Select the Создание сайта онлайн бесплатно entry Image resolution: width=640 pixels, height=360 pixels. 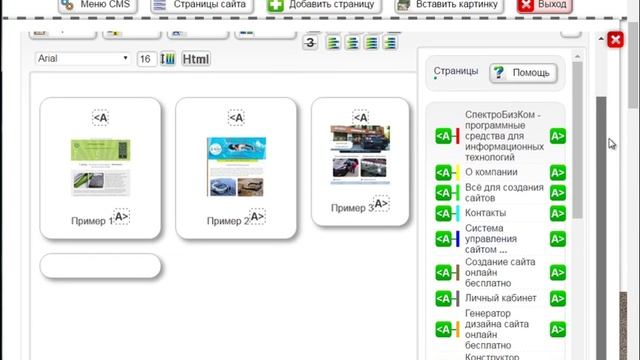[500, 272]
